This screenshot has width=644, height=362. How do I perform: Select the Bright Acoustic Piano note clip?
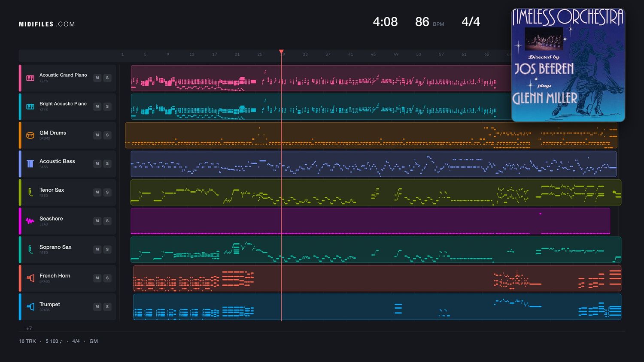pos(321,106)
